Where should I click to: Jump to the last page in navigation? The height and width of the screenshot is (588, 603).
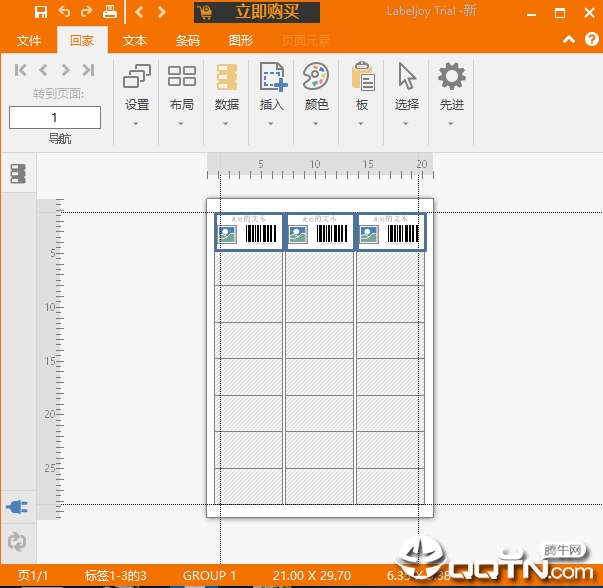coord(88,70)
